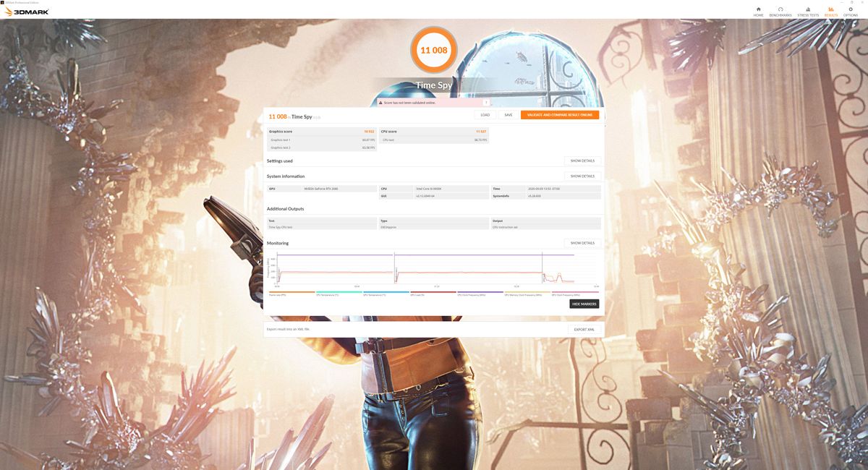Screen dimensions: 868x470
Task: Select the Graphics test 1 row
Action: 322,140
